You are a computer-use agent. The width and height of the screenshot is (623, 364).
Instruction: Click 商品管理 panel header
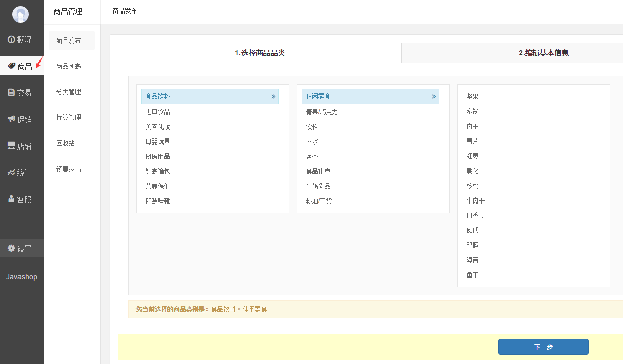click(x=68, y=11)
